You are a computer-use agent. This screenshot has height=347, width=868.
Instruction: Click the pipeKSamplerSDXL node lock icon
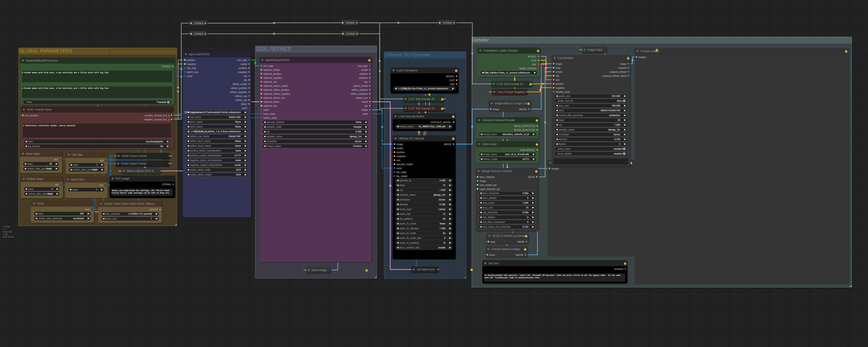[x=369, y=60]
